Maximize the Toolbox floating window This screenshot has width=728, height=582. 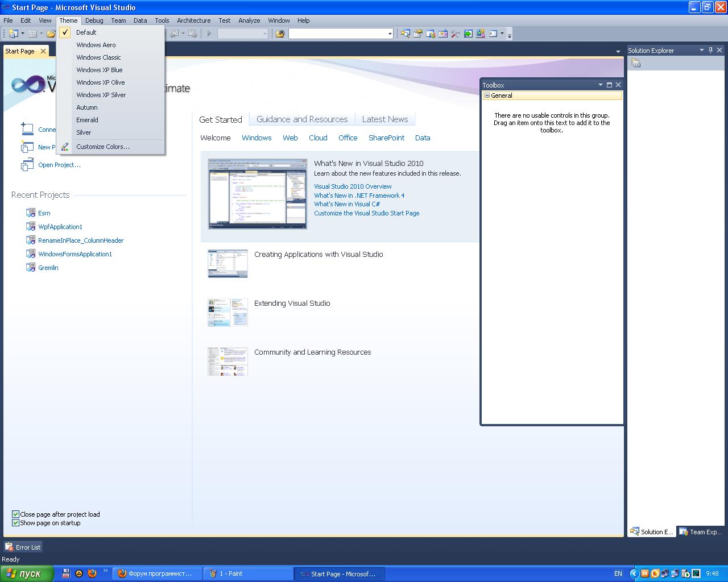click(x=609, y=85)
